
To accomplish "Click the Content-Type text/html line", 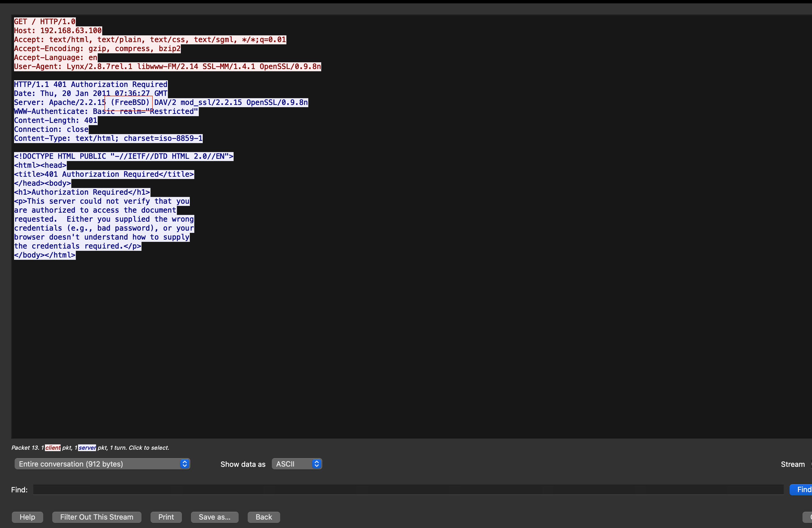I will [108, 138].
